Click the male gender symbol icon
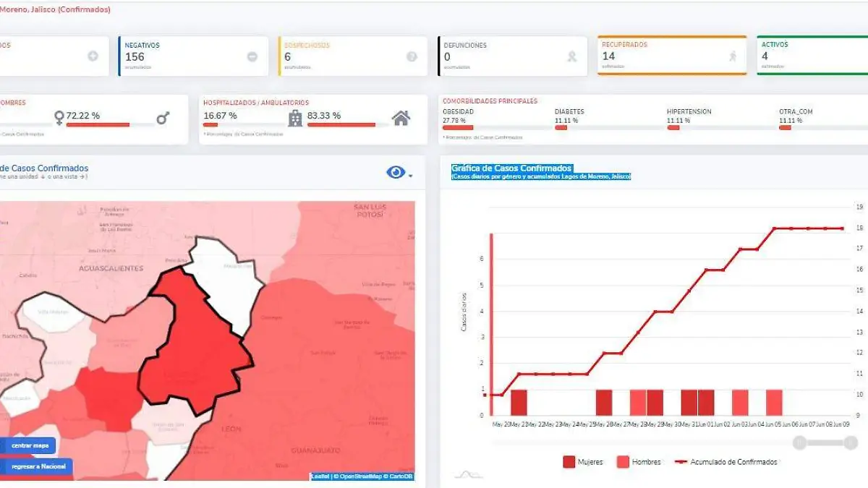868x488 pixels. click(x=163, y=117)
